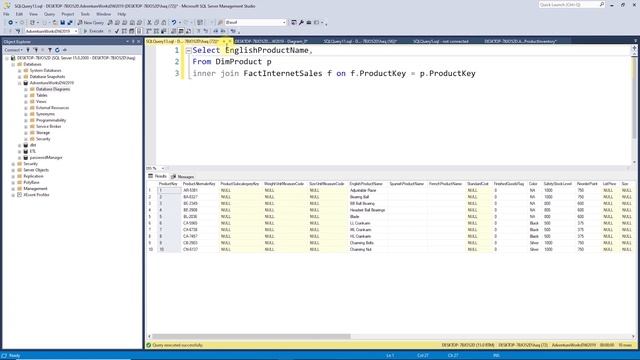Open the File menu

coord(6,14)
